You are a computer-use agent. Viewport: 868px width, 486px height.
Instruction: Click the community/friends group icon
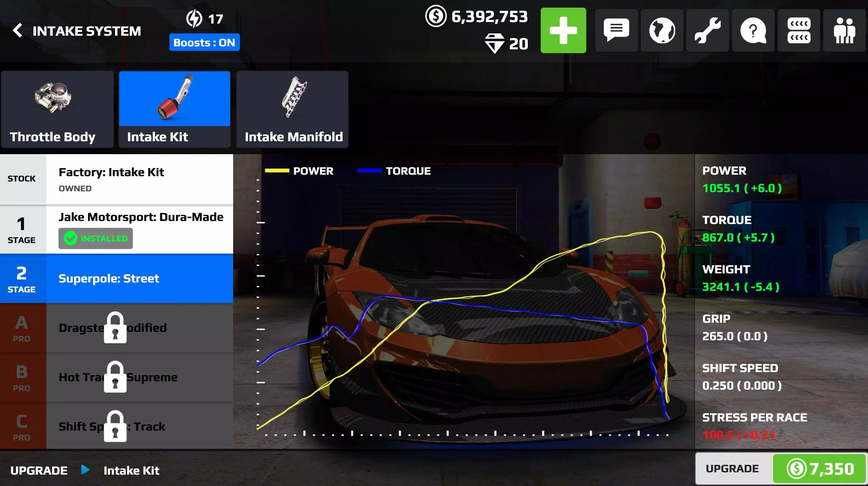[x=845, y=30]
